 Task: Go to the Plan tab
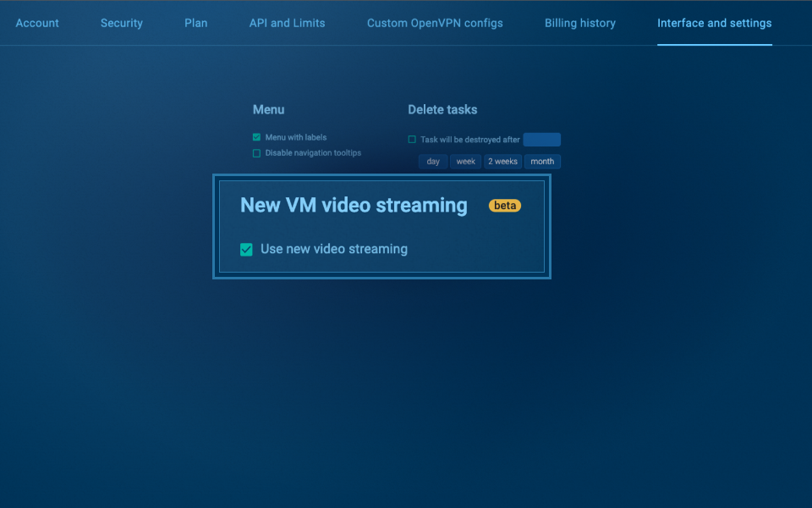[x=195, y=23]
